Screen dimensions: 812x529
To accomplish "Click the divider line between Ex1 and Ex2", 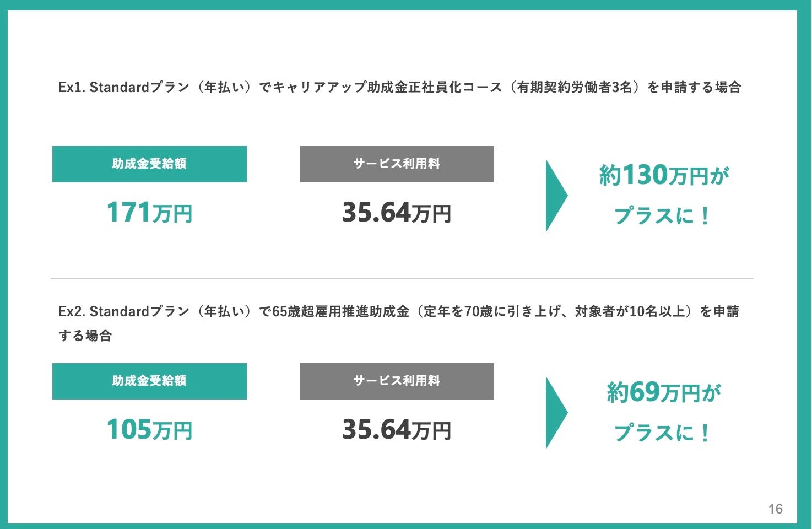I will (402, 278).
